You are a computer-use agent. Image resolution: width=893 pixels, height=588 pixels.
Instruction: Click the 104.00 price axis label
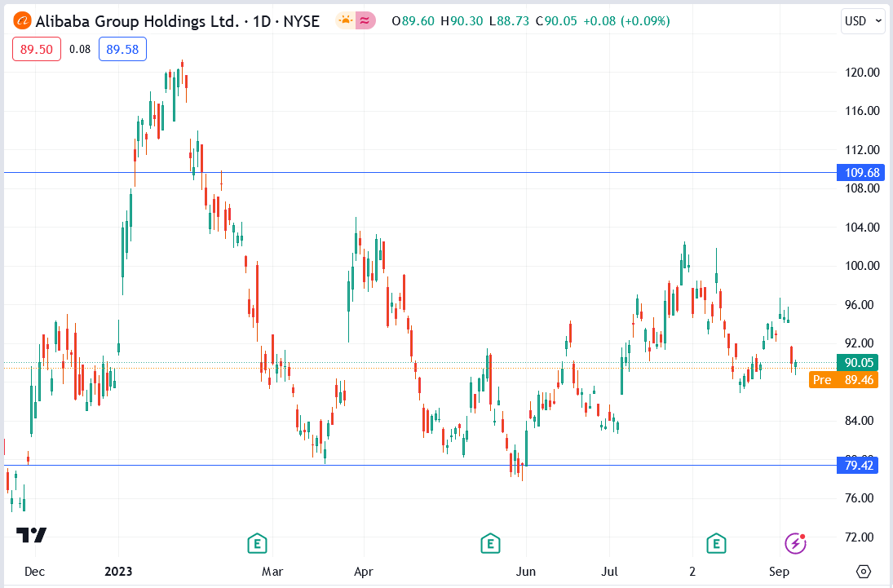pyautogui.click(x=862, y=228)
